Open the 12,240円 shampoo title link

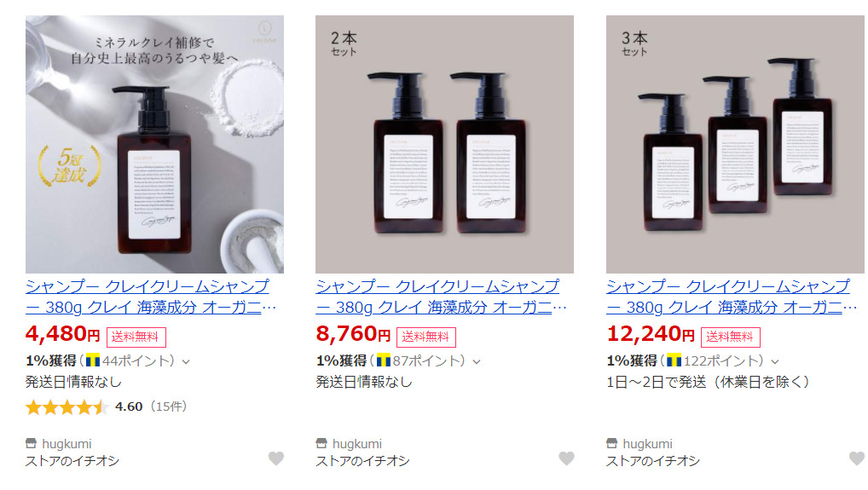732,297
